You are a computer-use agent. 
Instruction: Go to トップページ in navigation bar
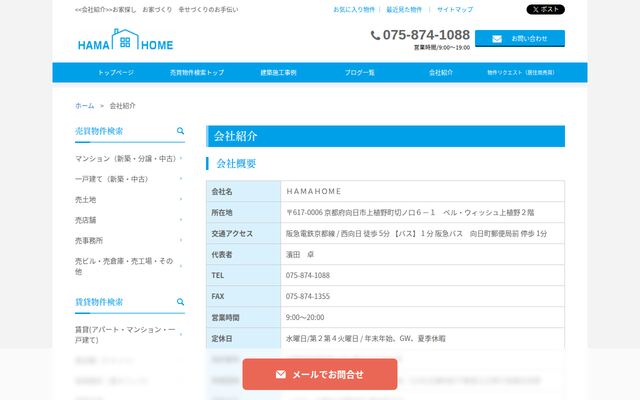(116, 73)
